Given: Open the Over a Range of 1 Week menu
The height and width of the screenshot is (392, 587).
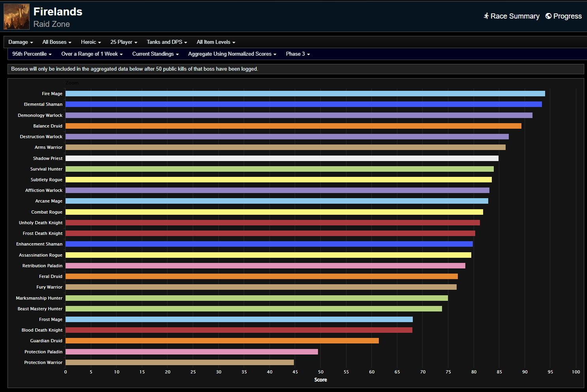Looking at the screenshot, I should pos(92,54).
